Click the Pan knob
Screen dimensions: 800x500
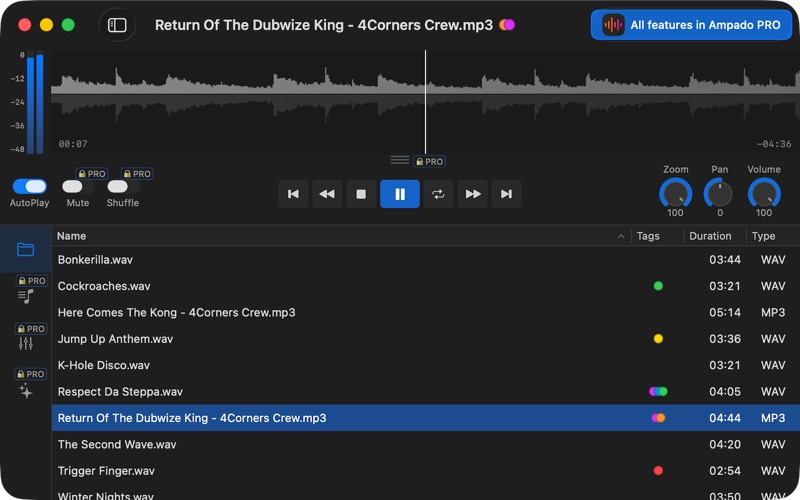point(719,194)
